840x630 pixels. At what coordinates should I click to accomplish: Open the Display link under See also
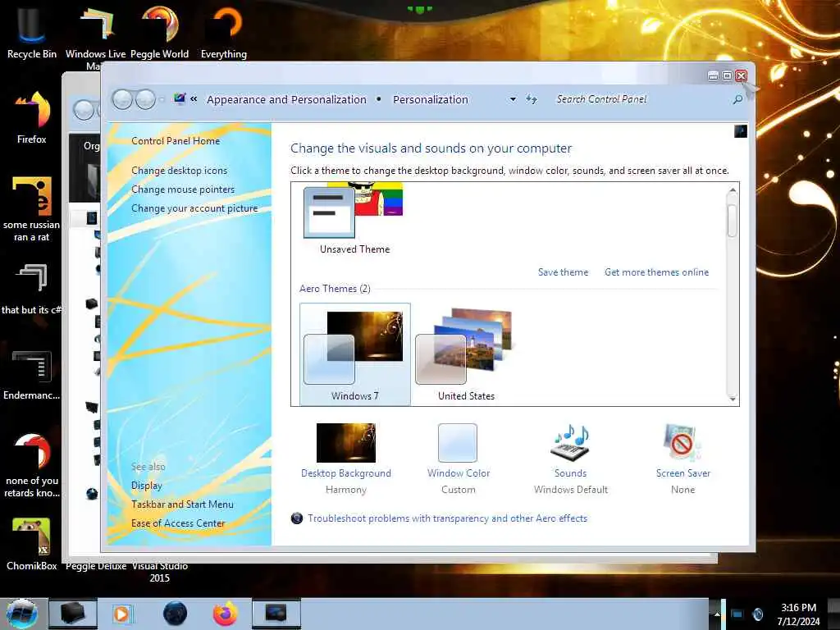147,486
